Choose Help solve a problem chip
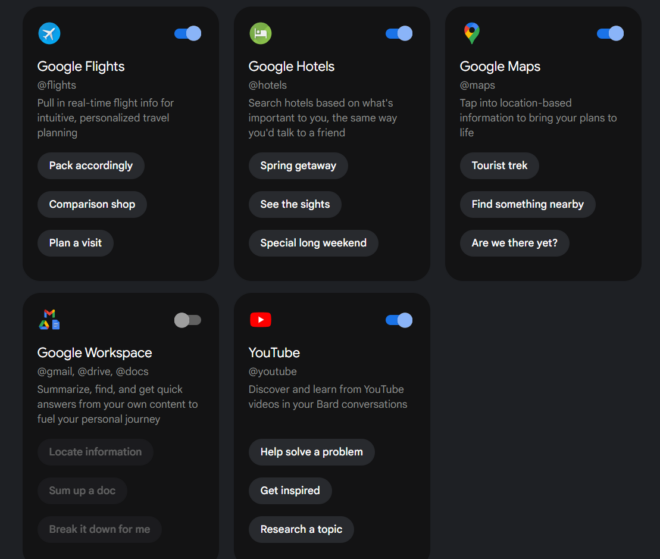Screen dimensions: 660x559 click(x=311, y=452)
